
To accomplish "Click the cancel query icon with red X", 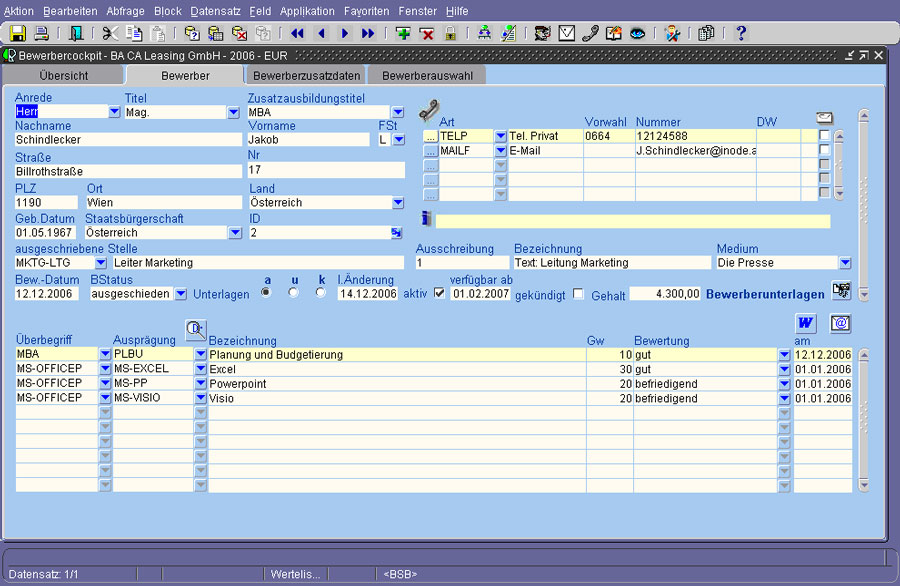I will click(239, 33).
